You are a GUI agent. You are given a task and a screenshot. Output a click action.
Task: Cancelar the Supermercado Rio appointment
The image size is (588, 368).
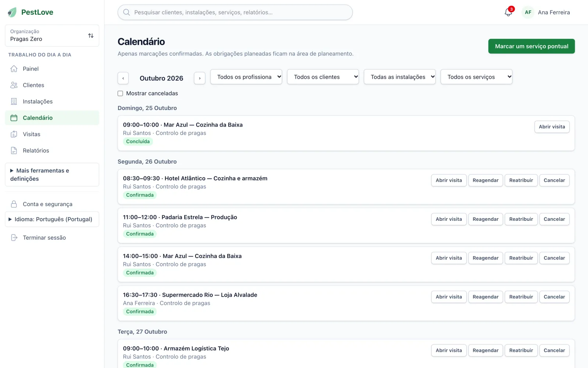coord(554,297)
